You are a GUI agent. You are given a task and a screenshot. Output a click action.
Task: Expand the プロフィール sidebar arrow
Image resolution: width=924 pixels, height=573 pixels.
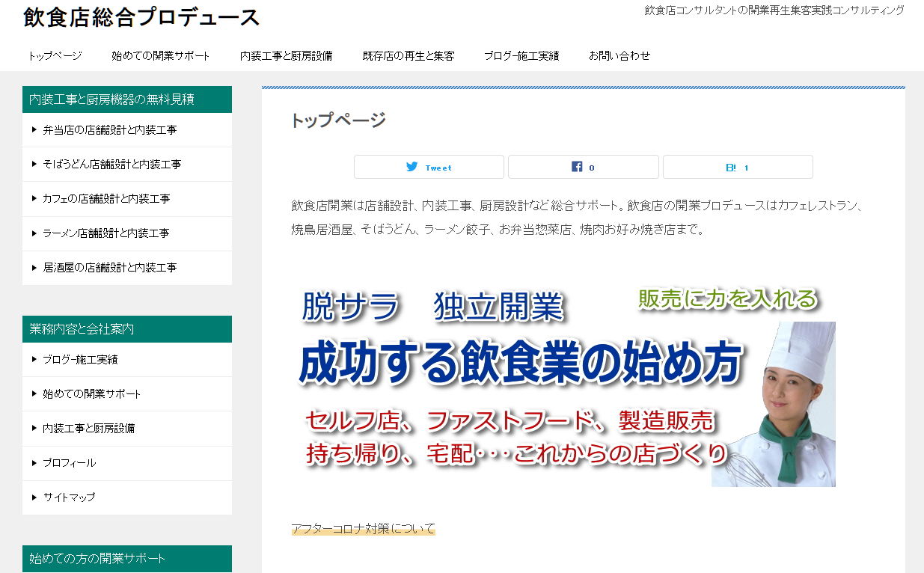click(x=33, y=462)
